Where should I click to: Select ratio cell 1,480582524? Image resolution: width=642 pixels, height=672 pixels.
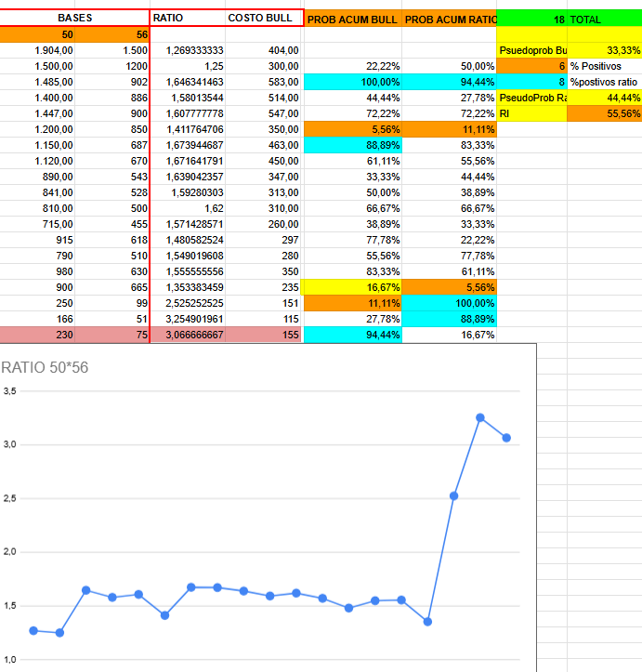188,240
